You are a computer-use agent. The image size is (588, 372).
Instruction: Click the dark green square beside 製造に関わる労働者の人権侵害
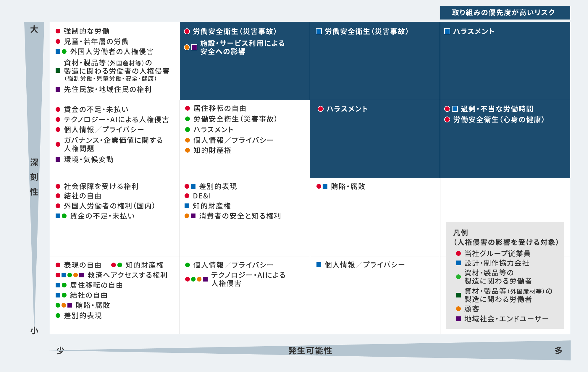pos(58,70)
